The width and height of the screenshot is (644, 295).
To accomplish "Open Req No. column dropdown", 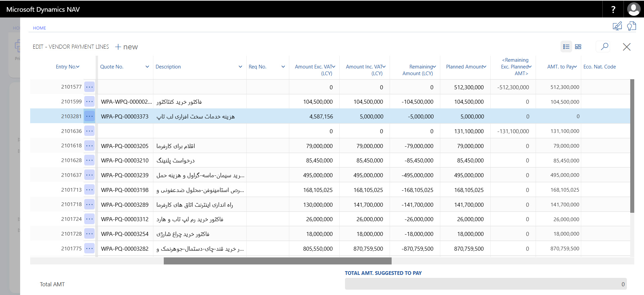I will pyautogui.click(x=283, y=67).
